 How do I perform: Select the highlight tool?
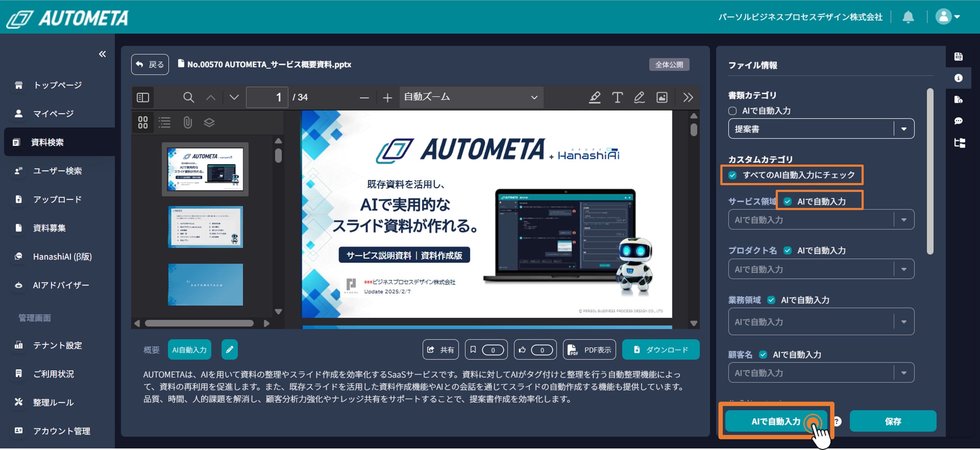[595, 98]
